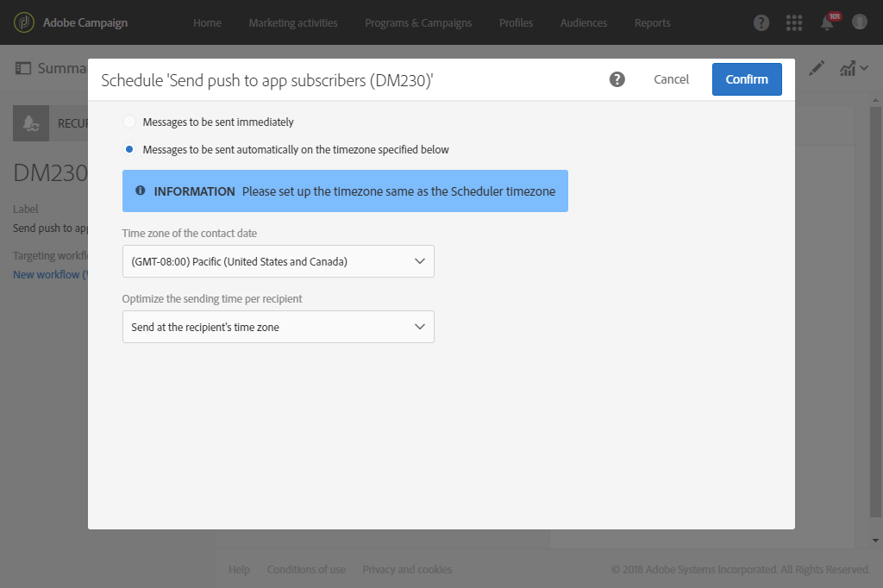Open the 'Privacy and cookies' footer link
This screenshot has width=883, height=588.
407,569
